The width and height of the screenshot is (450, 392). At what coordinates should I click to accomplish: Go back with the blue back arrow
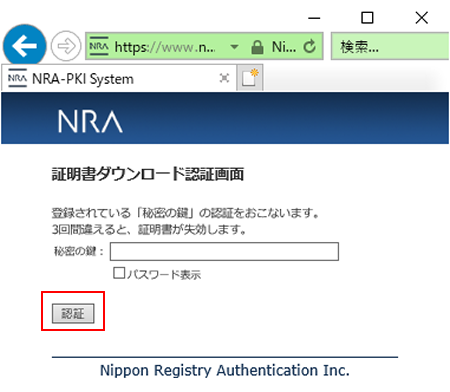pyautogui.click(x=24, y=45)
